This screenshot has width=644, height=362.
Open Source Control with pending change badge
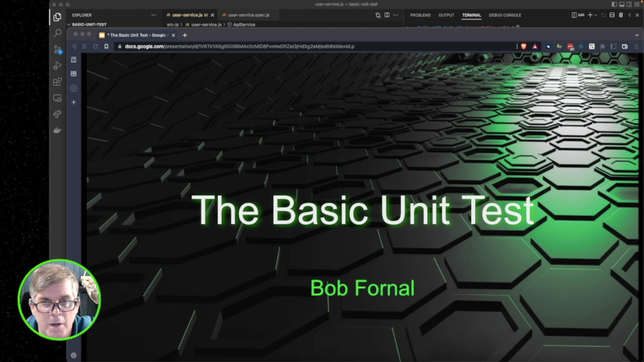57,49
